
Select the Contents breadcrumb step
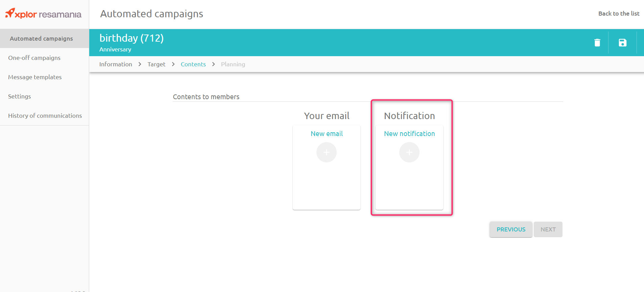[193, 64]
